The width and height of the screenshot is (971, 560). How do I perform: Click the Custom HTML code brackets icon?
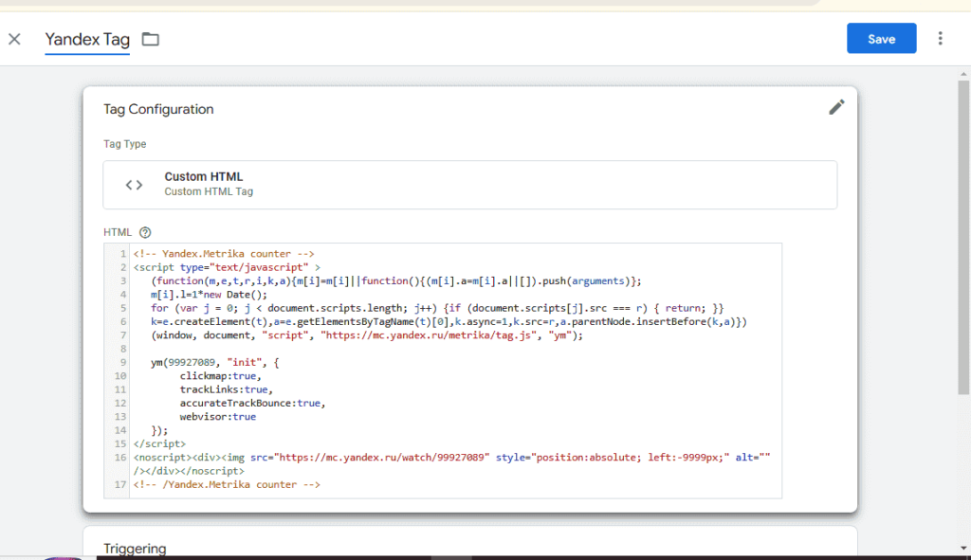coord(134,185)
